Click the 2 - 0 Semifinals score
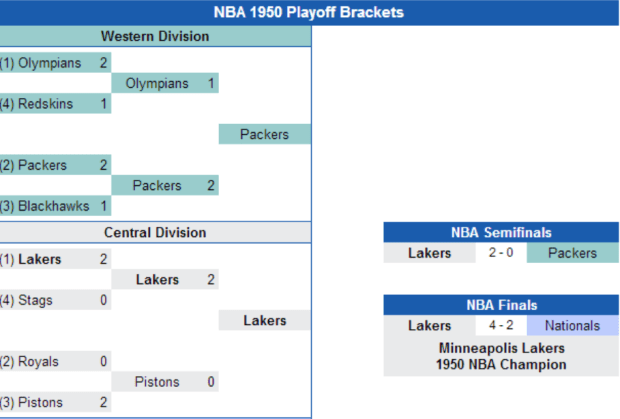 click(501, 253)
